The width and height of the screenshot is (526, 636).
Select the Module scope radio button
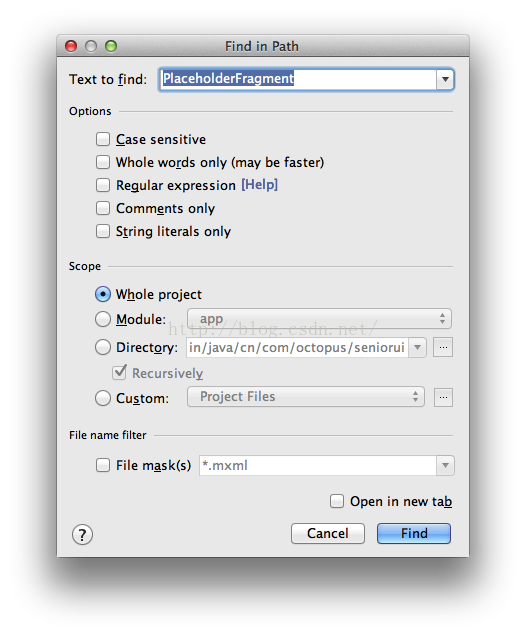(x=103, y=319)
